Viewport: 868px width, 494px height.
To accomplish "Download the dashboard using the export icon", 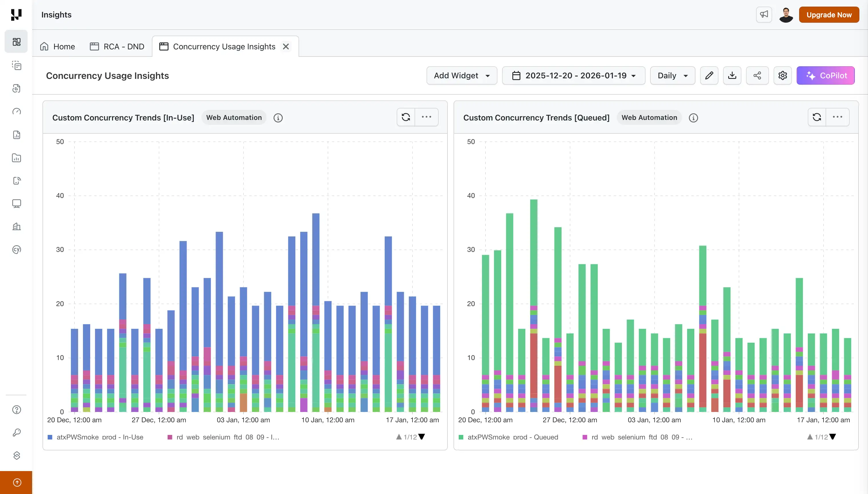I will 732,75.
